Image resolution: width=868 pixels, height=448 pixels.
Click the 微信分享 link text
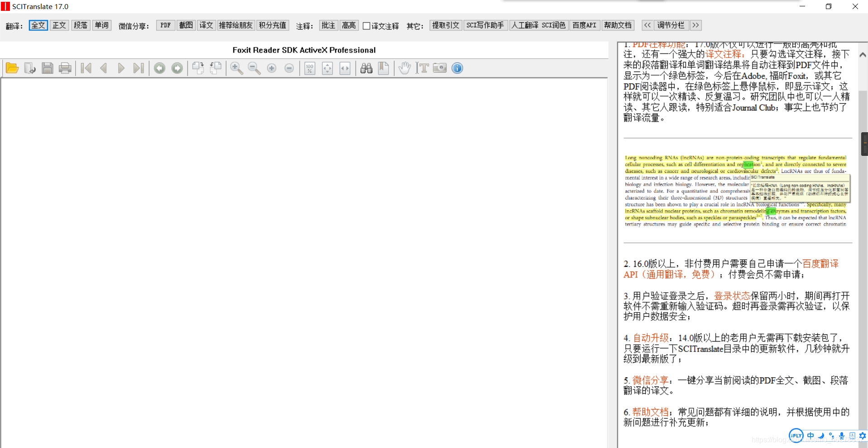tap(650, 381)
